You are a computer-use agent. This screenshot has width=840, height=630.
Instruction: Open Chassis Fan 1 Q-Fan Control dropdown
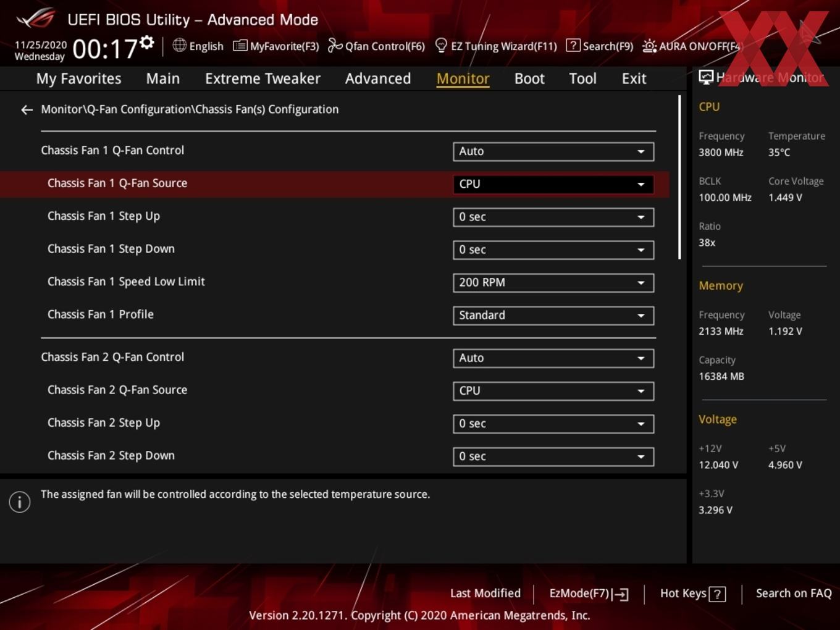coord(553,151)
